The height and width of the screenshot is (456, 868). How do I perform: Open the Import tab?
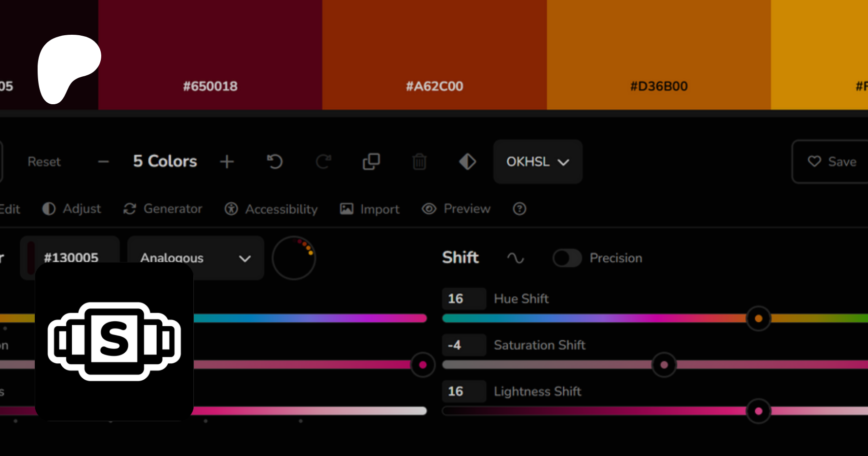tap(370, 209)
